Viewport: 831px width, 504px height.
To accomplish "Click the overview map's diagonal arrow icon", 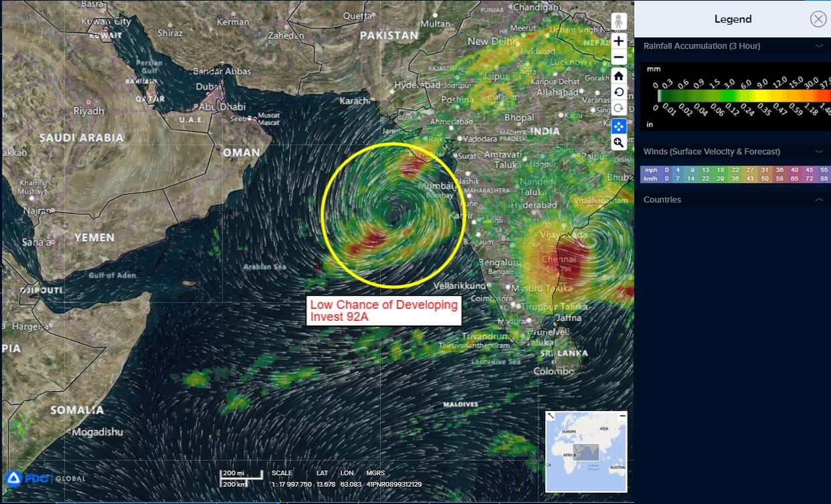I will 551,416.
